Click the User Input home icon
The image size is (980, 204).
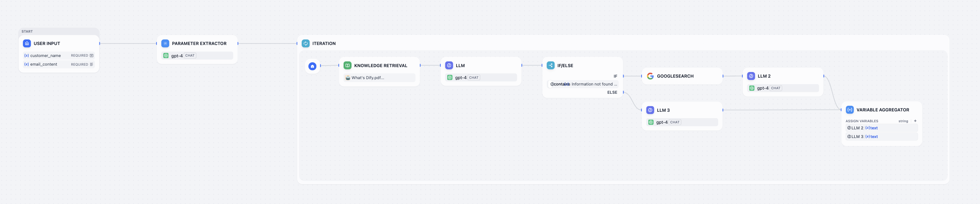pyautogui.click(x=27, y=43)
